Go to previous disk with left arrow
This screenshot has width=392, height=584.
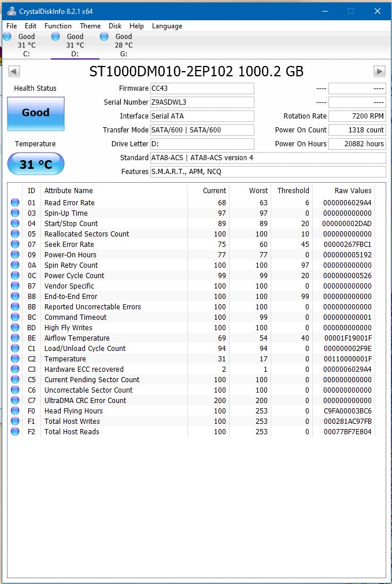pyautogui.click(x=14, y=71)
